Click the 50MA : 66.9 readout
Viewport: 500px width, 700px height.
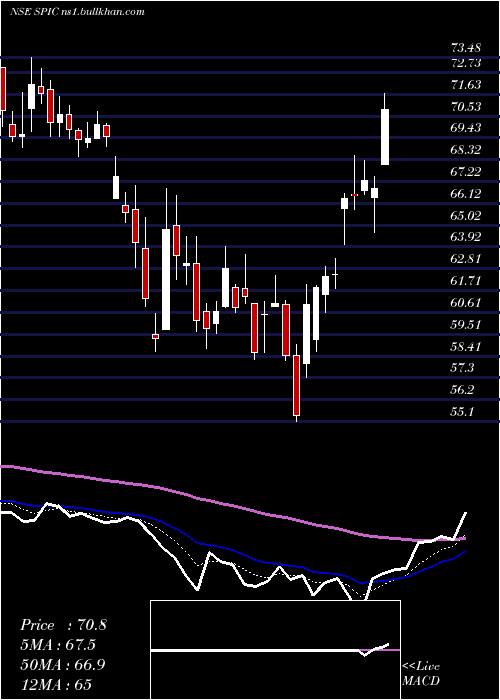pyautogui.click(x=63, y=665)
